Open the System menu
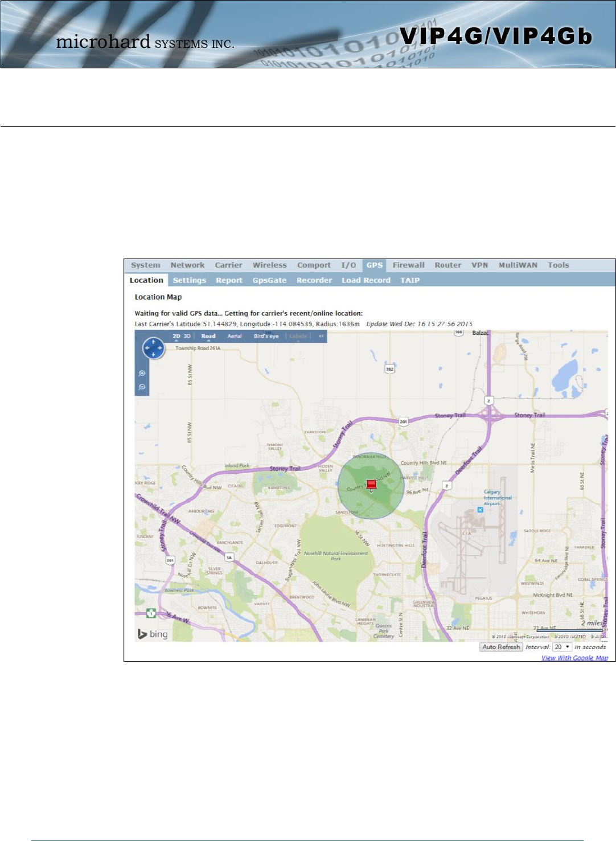This screenshot has width=616, height=841. point(146,265)
